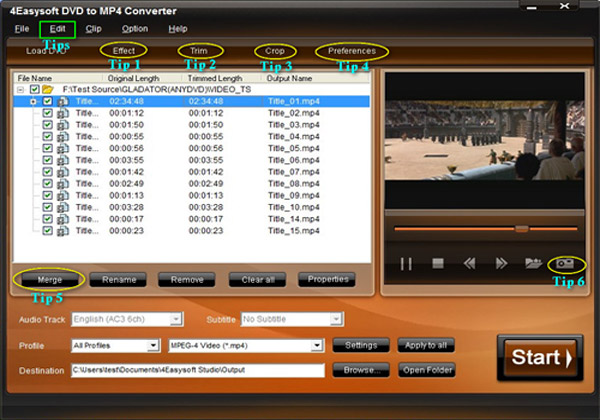The width and height of the screenshot is (600, 420).
Task: Open the Effect editing window
Action: (124, 50)
